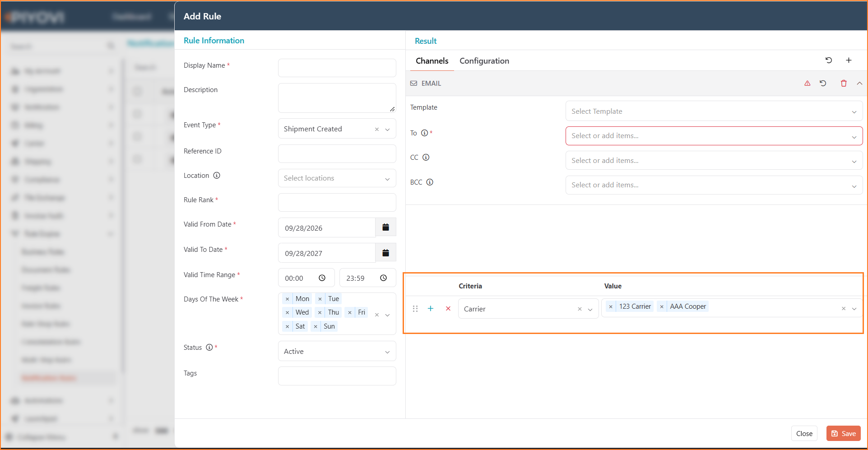Open the Valid To Date calendar picker
868x450 pixels.
coord(385,253)
